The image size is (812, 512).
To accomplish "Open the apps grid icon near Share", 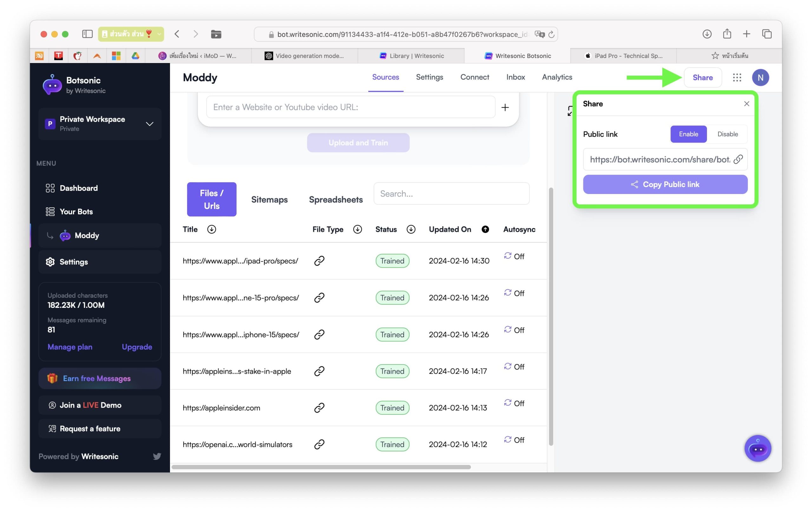I will (x=737, y=78).
